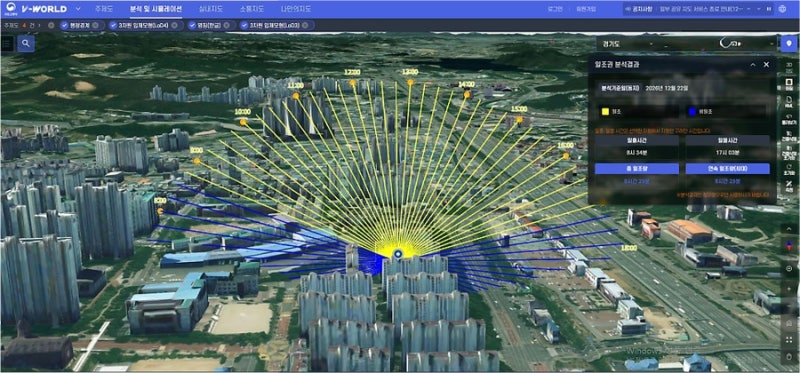Remove the 행정경계 layer chip

(96, 25)
